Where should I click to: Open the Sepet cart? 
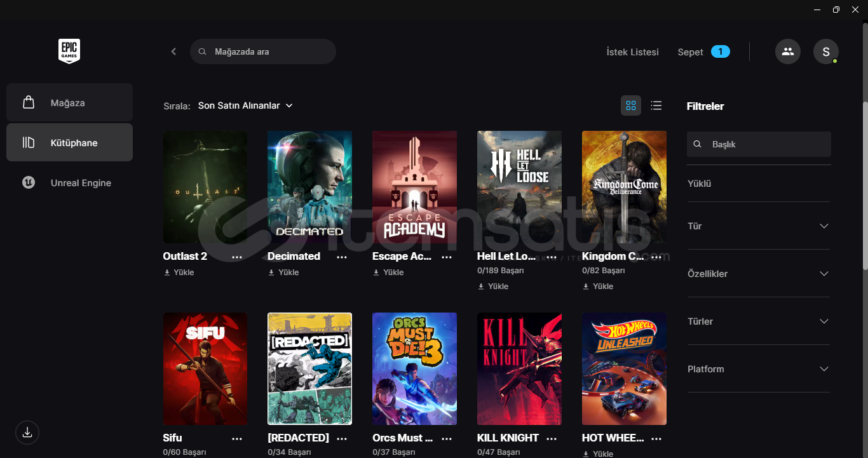tap(690, 52)
